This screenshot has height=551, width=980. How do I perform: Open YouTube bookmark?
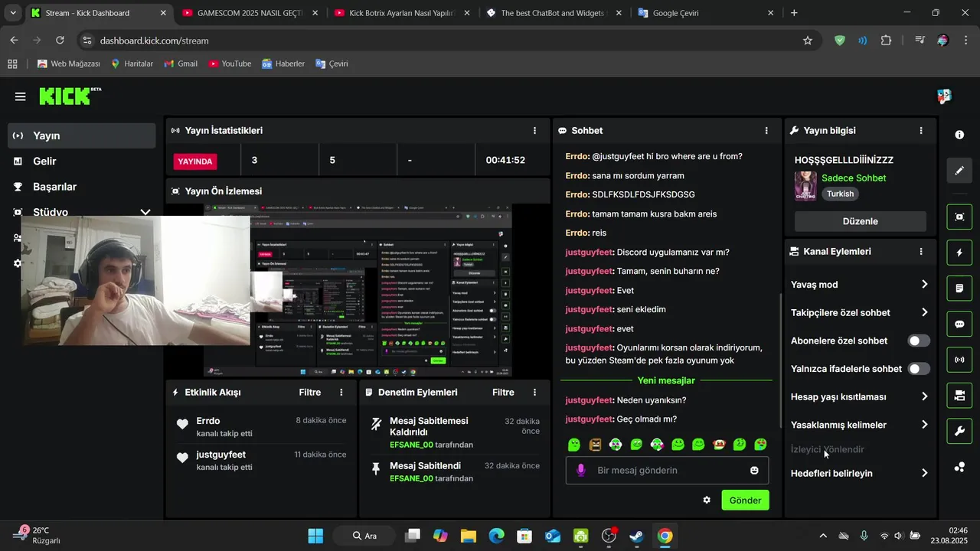[230, 64]
